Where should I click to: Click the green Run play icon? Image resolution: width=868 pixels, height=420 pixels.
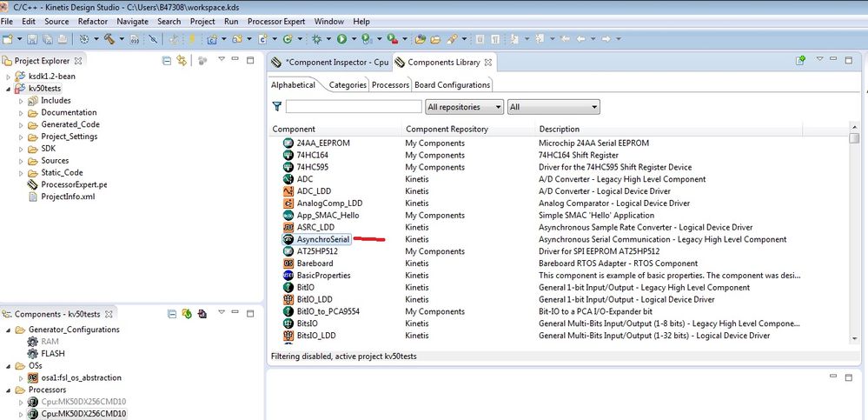point(341,39)
